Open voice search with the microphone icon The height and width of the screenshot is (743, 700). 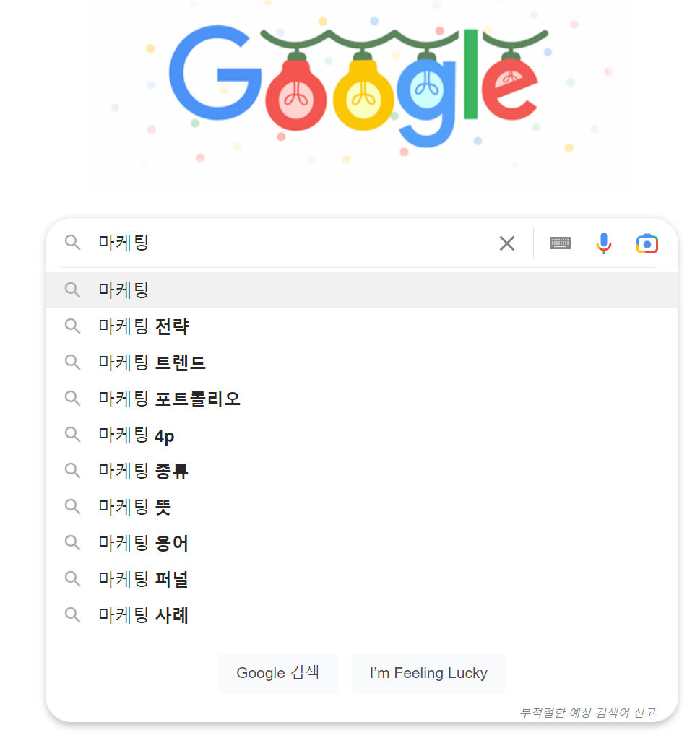[x=603, y=243]
